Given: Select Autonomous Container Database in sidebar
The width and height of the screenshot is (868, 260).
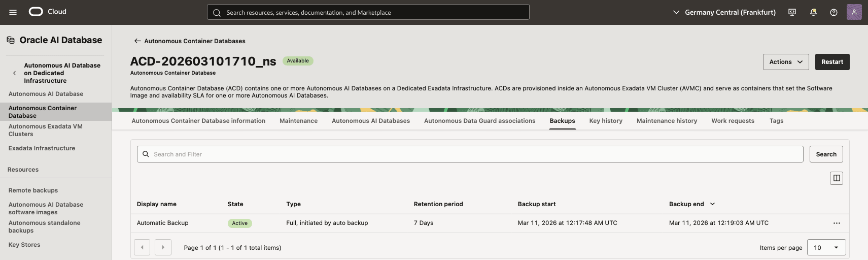Looking at the screenshot, I should coord(56,112).
